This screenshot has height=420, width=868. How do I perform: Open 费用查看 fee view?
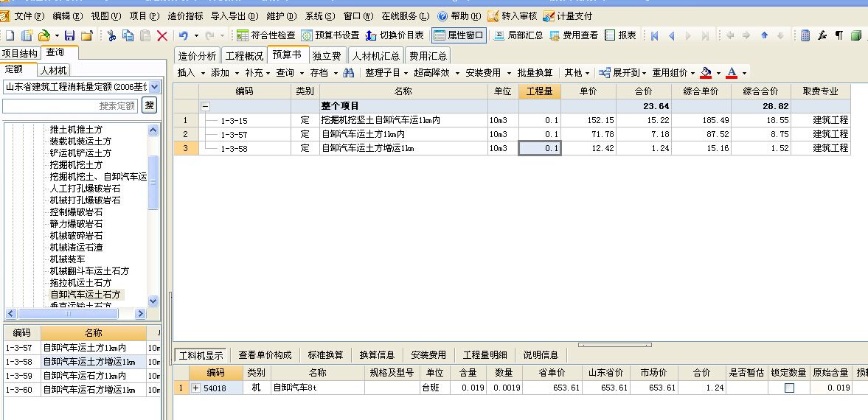(574, 35)
